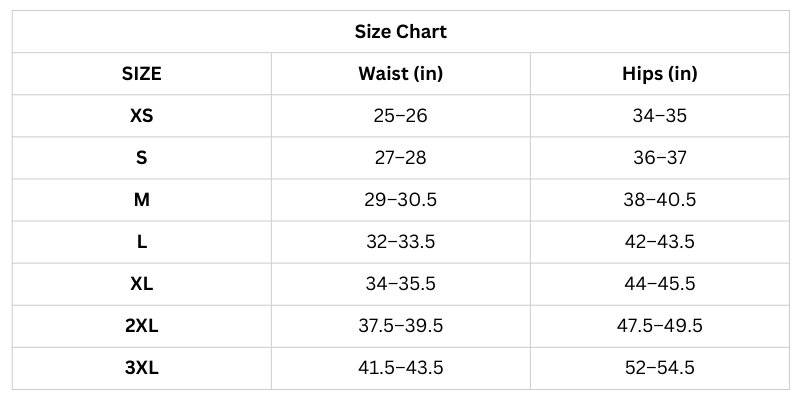The width and height of the screenshot is (800, 400).
Task: Click waist value 27–28
Action: tap(400, 158)
